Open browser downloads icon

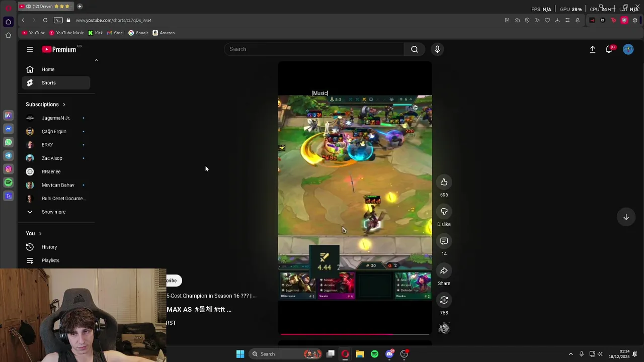(557, 20)
